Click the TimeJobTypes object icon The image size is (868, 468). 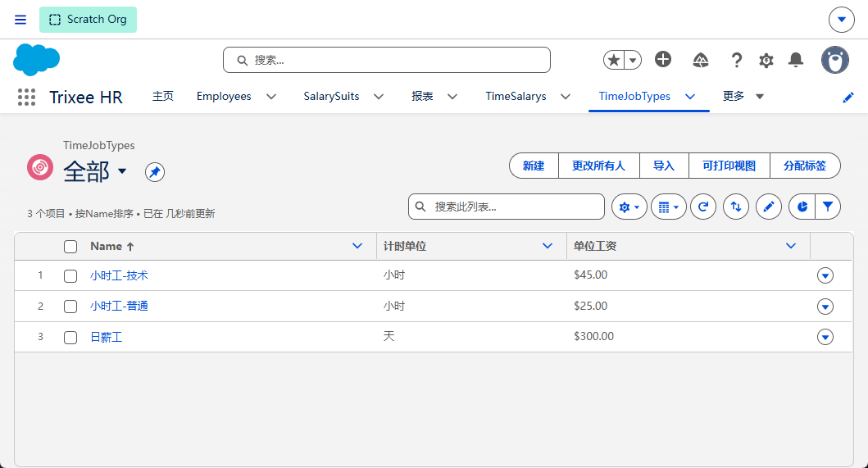(40, 167)
